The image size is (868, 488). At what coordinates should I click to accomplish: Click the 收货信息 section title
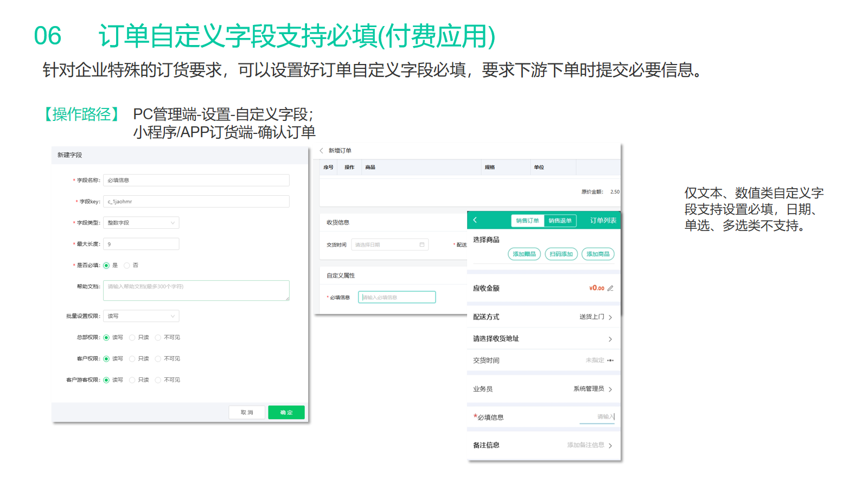338,223
